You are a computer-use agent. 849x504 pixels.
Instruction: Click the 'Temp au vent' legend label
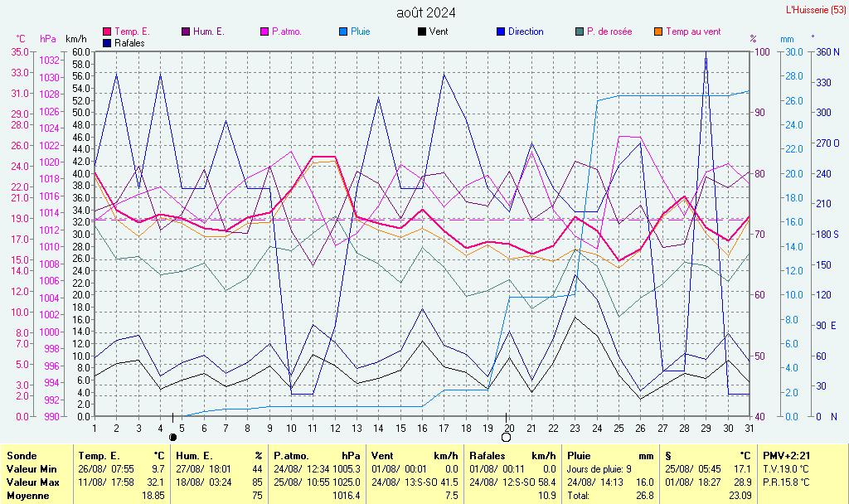click(694, 32)
